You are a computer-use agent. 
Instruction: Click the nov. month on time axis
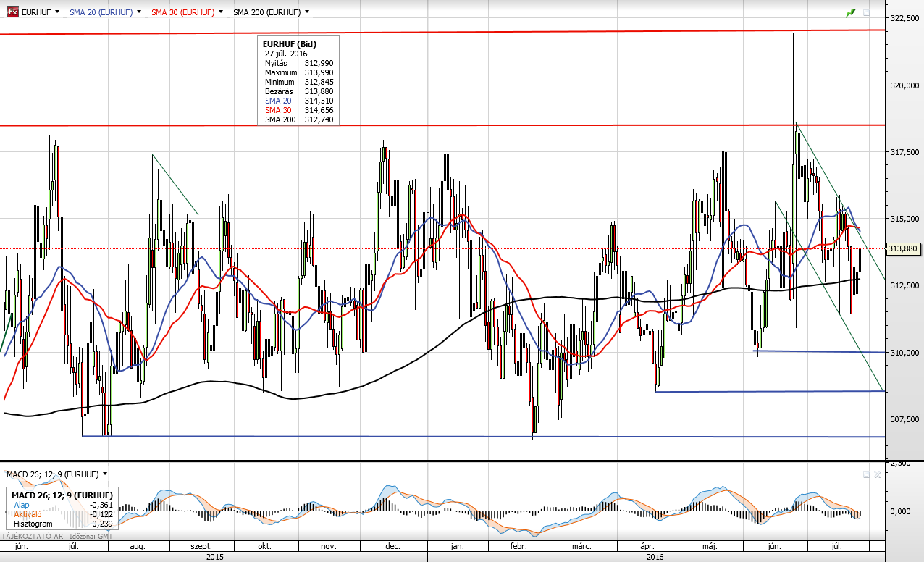[x=328, y=547]
